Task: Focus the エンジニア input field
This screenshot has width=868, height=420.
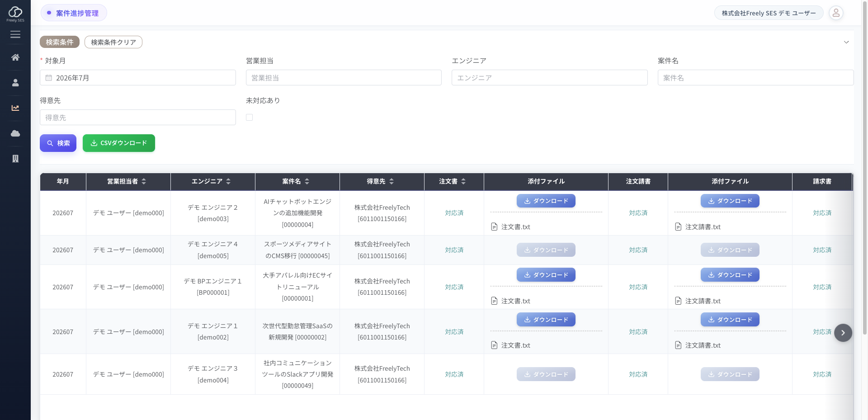Action: (550, 78)
